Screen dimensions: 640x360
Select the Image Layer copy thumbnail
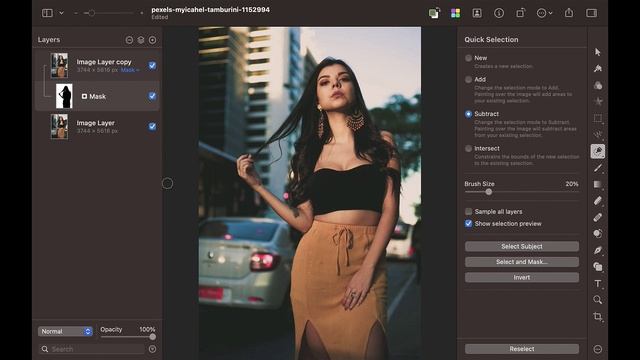click(x=60, y=65)
